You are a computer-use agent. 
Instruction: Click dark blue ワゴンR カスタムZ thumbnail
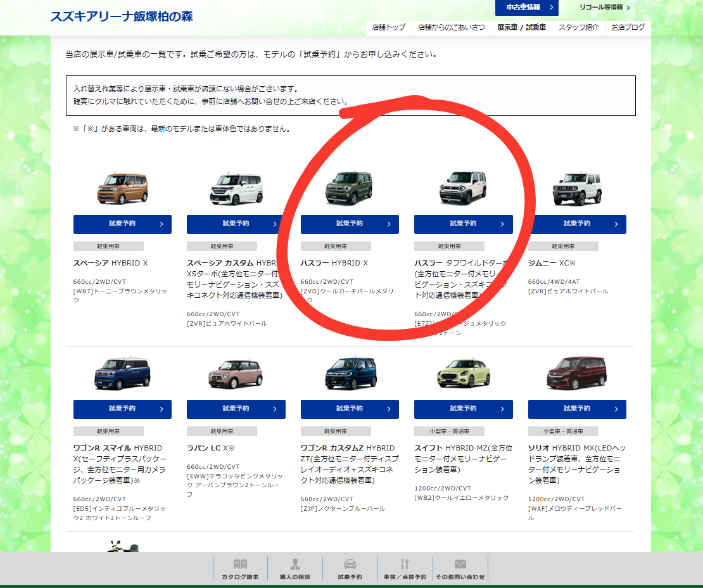tap(351, 374)
